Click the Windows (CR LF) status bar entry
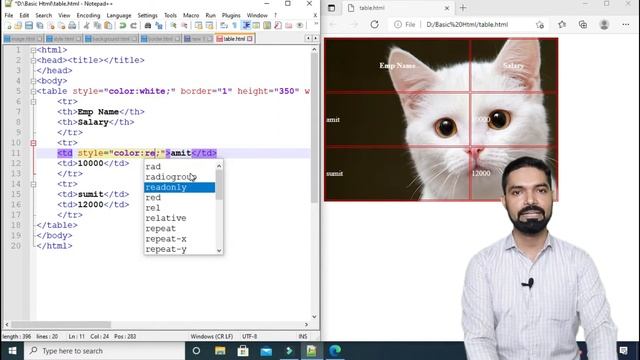Screen dimensions: 640x360 tap(211, 336)
